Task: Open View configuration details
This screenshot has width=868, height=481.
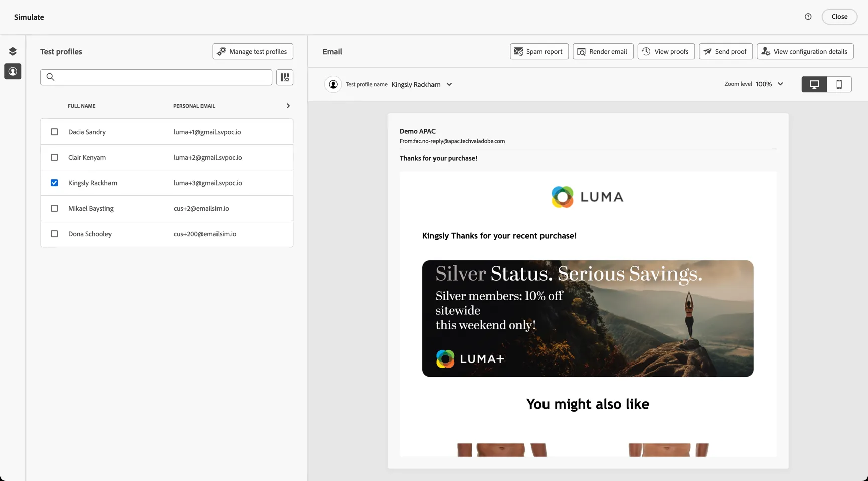Action: pyautogui.click(x=805, y=51)
